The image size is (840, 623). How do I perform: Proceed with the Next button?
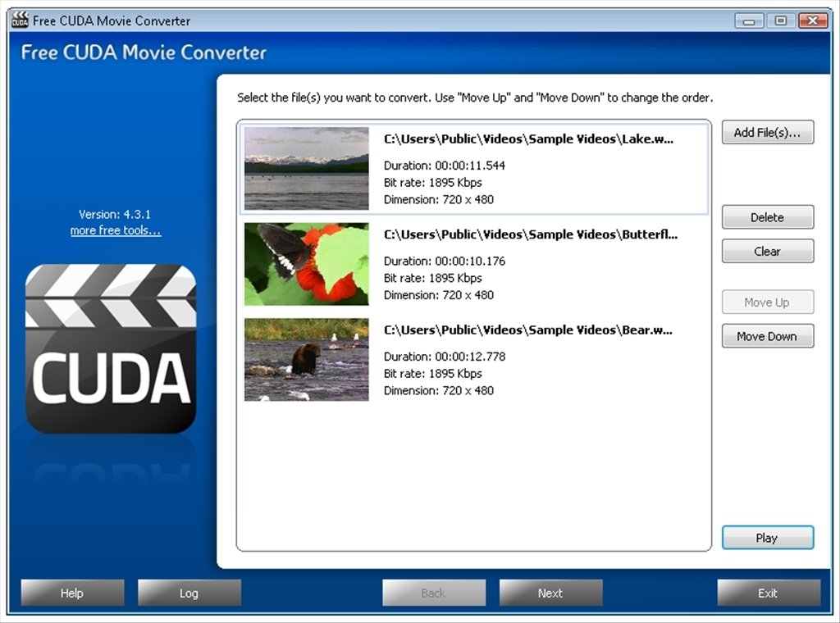550,593
